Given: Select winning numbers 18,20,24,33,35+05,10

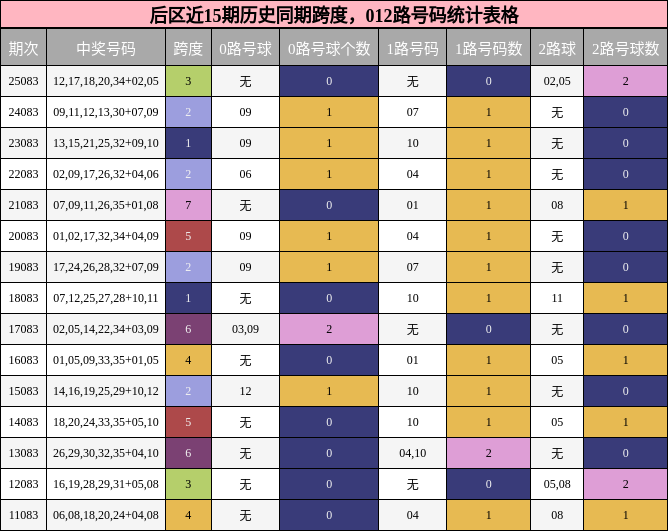Looking at the screenshot, I should coord(106,422).
